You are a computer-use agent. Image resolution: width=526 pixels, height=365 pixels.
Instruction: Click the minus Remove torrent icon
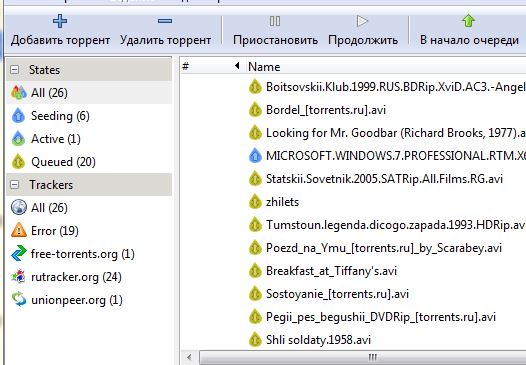(165, 21)
